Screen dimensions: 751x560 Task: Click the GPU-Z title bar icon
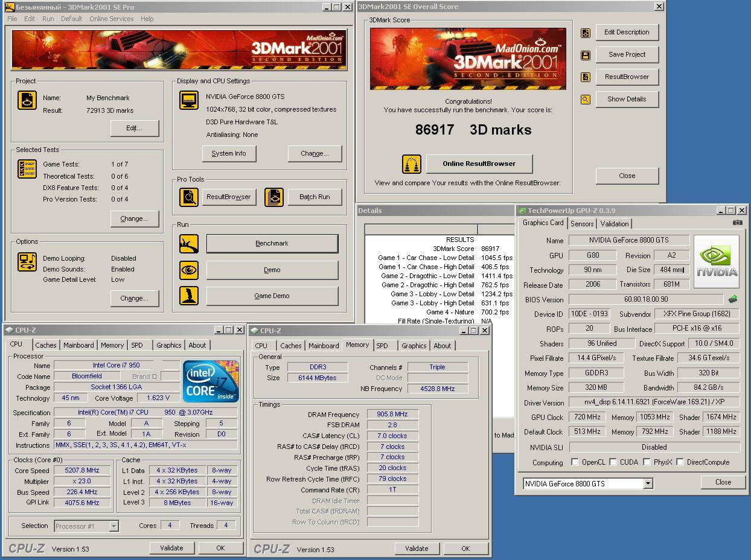(x=522, y=211)
